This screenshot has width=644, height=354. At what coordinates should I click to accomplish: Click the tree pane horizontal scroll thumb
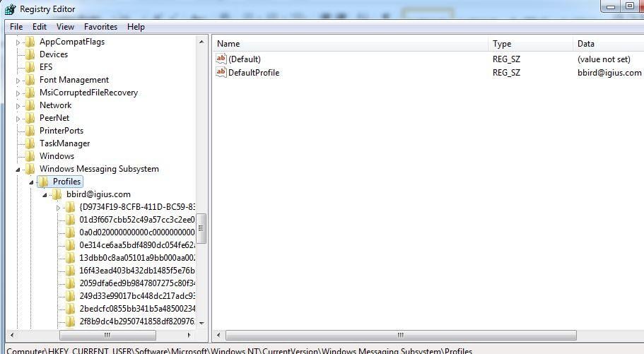[x=107, y=335]
